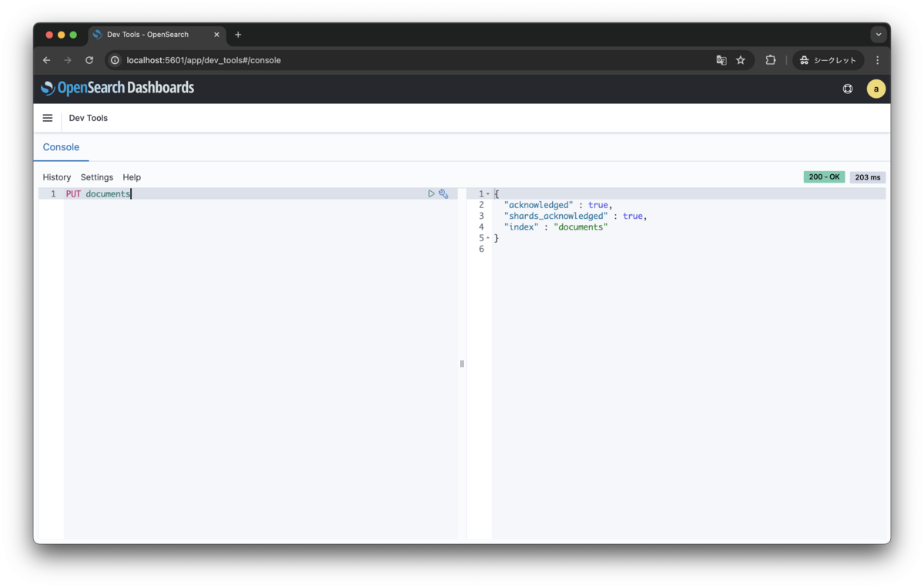Click the "shards_acknowledged" response line
924x588 pixels.
point(575,216)
